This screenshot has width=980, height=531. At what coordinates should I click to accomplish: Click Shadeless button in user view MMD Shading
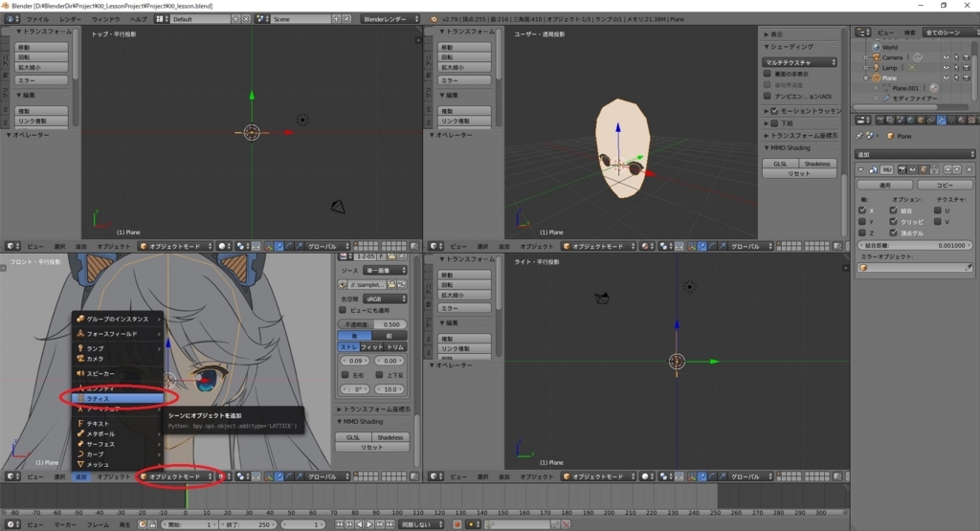(817, 164)
